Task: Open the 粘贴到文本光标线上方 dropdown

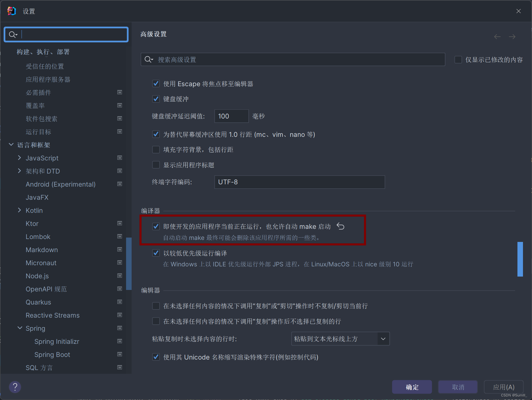Action: tap(340, 339)
